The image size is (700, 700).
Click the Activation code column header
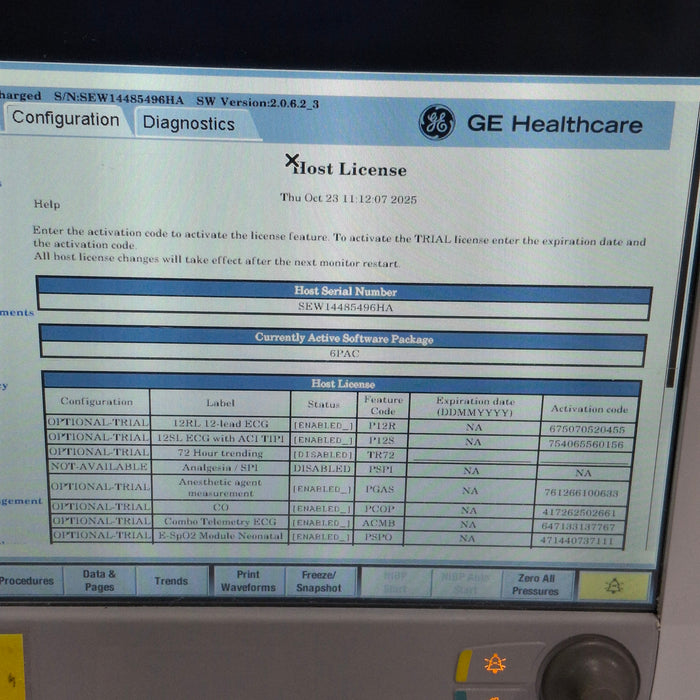pos(589,408)
